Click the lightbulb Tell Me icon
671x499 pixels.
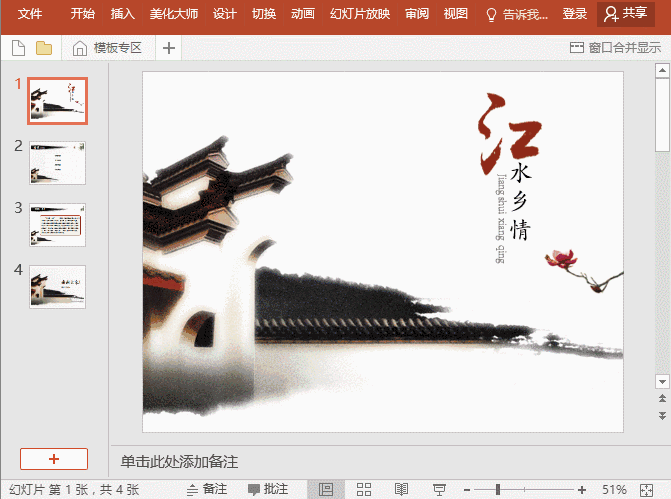point(491,14)
